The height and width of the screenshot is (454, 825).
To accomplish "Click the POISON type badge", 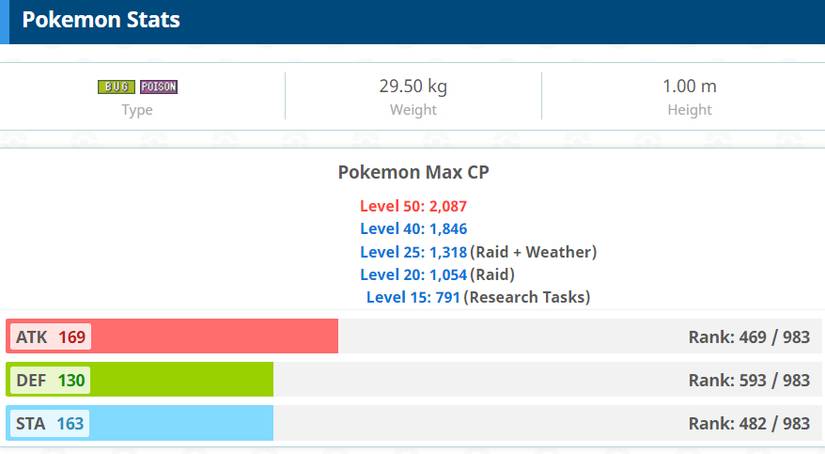I will pyautogui.click(x=159, y=87).
